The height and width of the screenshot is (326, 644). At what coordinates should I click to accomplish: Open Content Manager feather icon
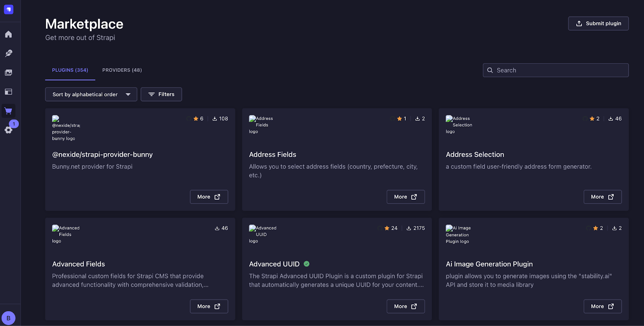[8, 53]
